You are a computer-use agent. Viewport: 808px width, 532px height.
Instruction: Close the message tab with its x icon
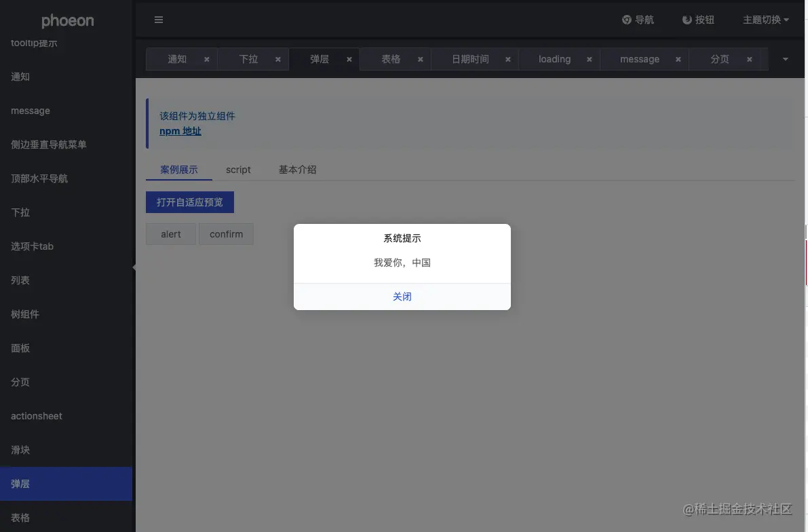677,59
